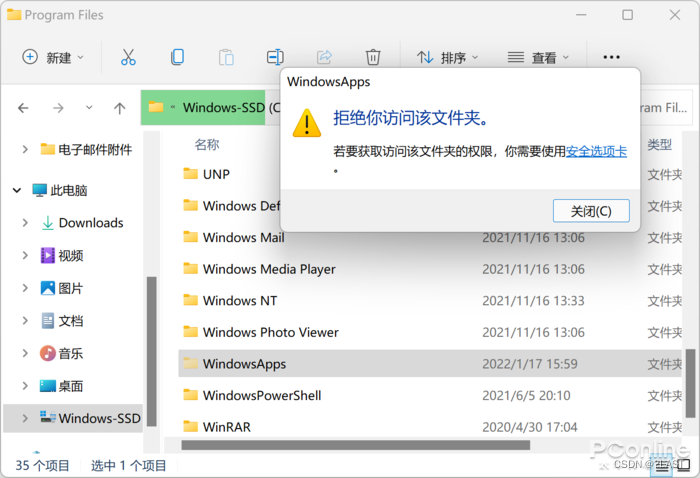This screenshot has height=478, width=700.
Task: Select the WindowsApps folder row
Action: (430, 364)
